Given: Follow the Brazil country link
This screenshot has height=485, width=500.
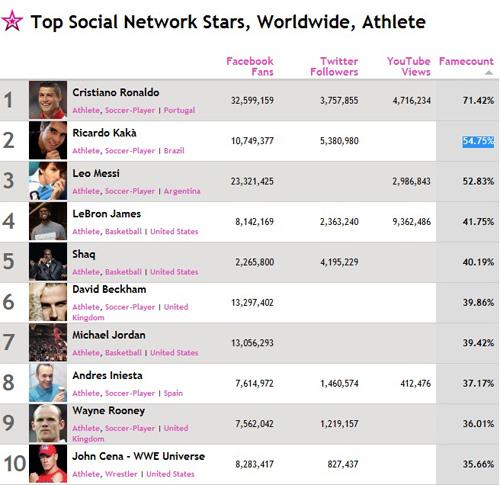Looking at the screenshot, I should (174, 151).
